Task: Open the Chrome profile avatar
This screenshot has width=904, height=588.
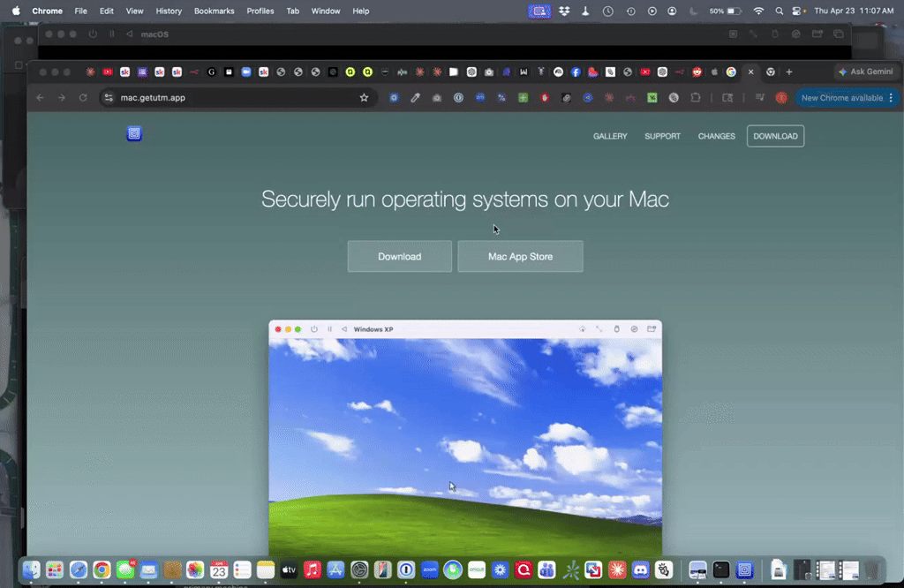Action: click(781, 97)
